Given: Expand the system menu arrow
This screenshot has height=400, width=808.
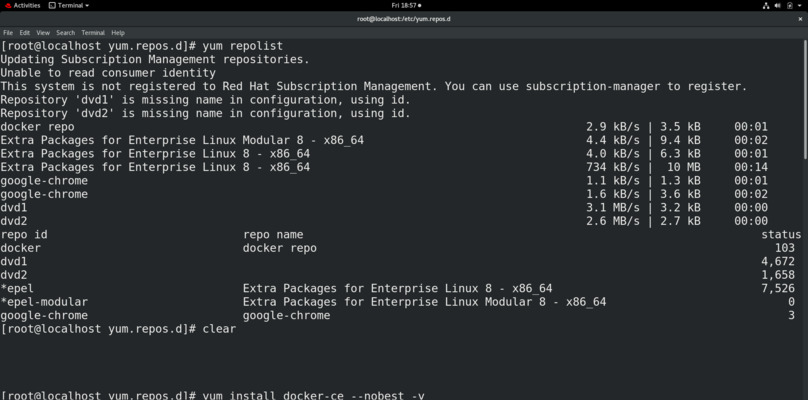Looking at the screenshot, I should (800, 5).
